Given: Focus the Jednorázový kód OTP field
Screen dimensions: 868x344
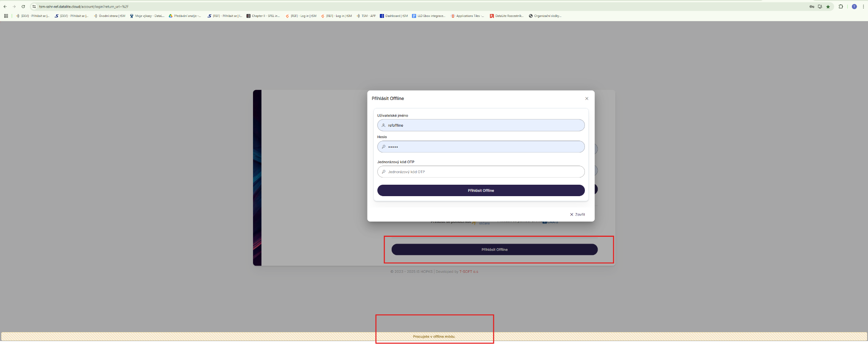Looking at the screenshot, I should [x=481, y=172].
